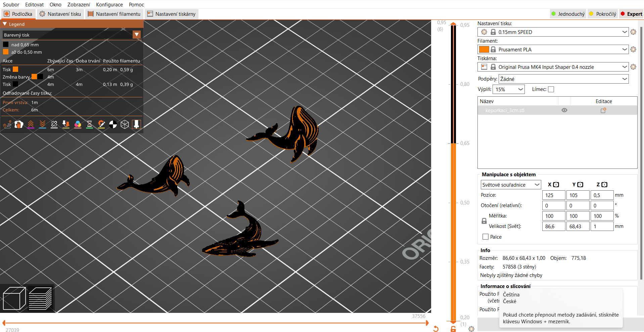Toggle color changes CMY circles icon
644x332 pixels.
click(78, 125)
